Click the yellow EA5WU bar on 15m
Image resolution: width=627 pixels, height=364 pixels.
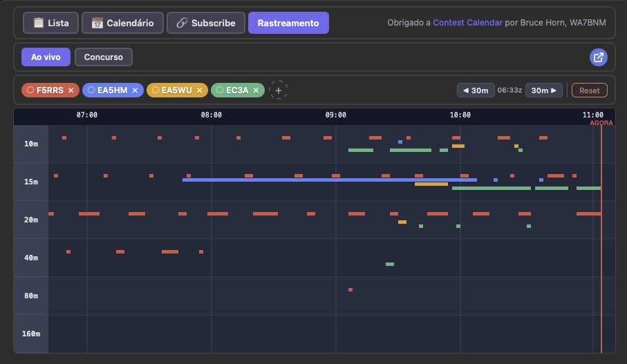pyautogui.click(x=431, y=184)
